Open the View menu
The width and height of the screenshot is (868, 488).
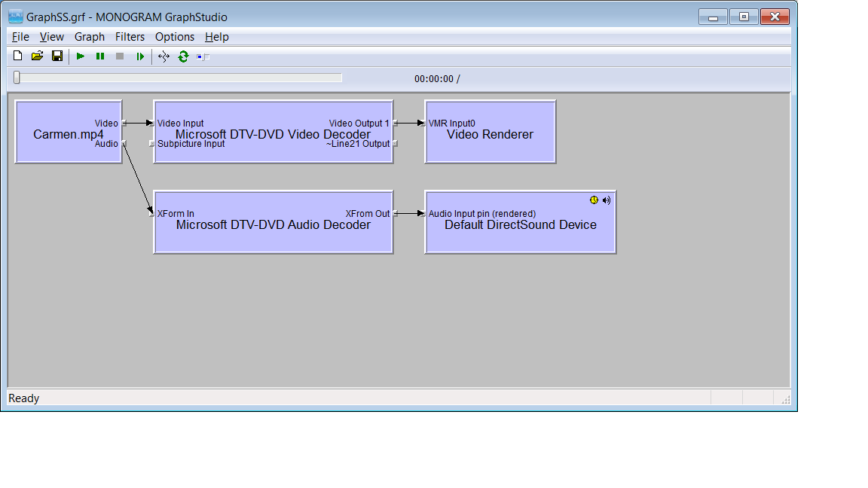point(52,37)
